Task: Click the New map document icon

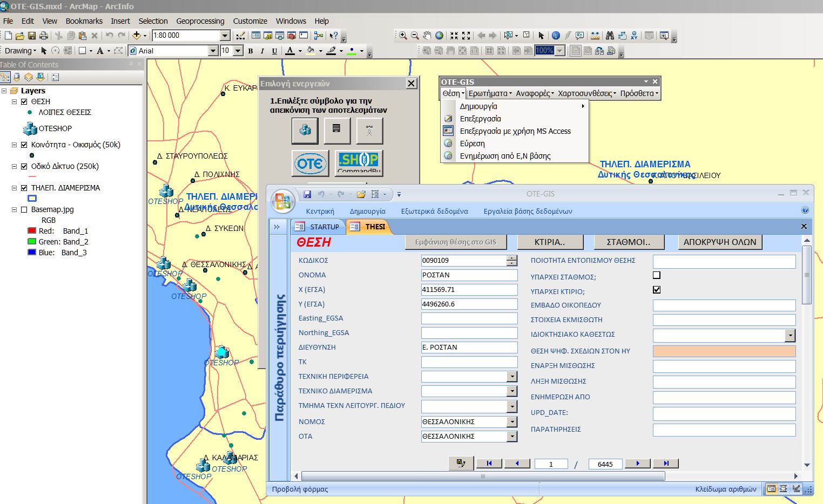Action: [8, 36]
